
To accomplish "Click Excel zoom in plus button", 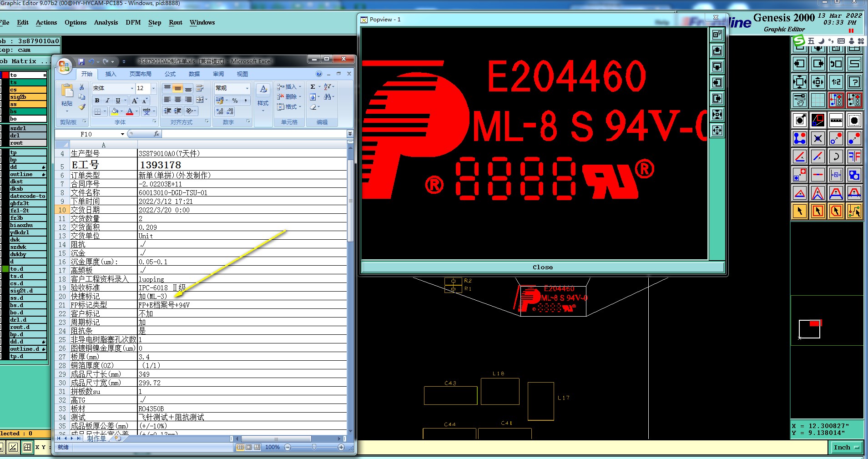I will pos(341,447).
